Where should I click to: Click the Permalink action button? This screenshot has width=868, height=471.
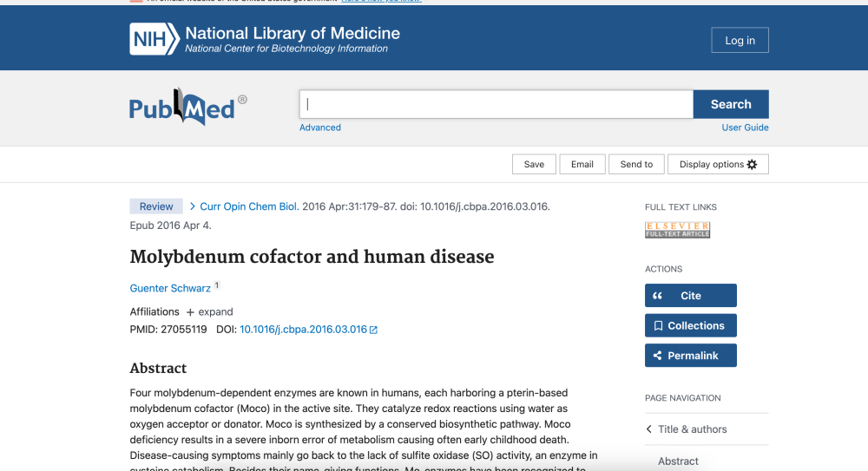(691, 356)
